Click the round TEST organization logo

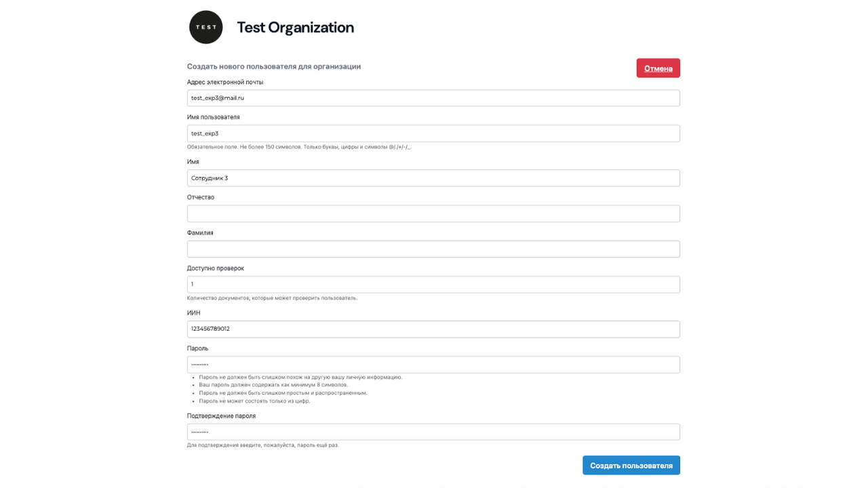coord(205,27)
